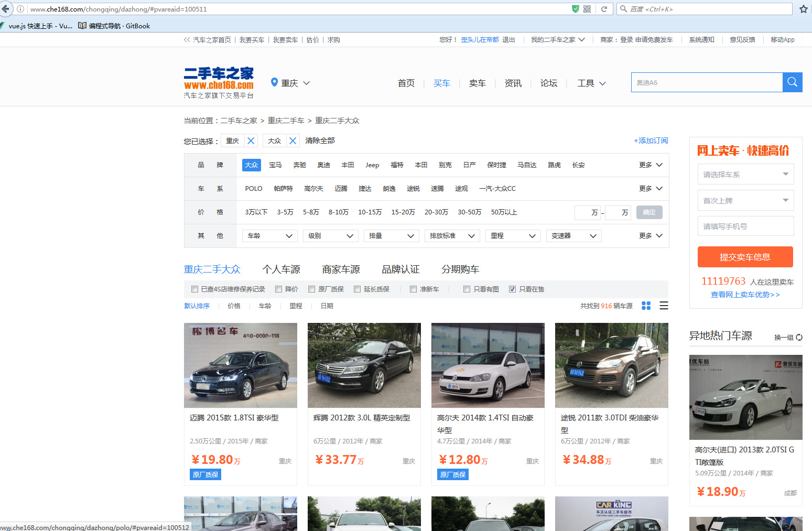This screenshot has width=812, height=531.
Task: Sort listings by 价格
Action: pos(234,306)
